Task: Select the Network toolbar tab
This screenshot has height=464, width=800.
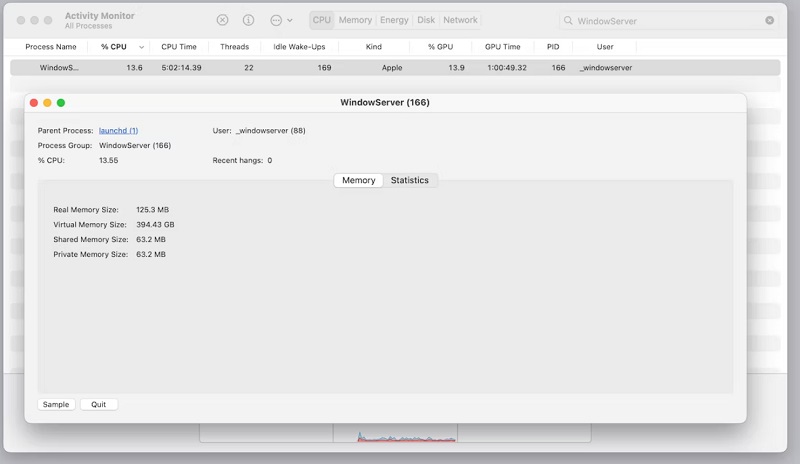Action: pos(460,20)
